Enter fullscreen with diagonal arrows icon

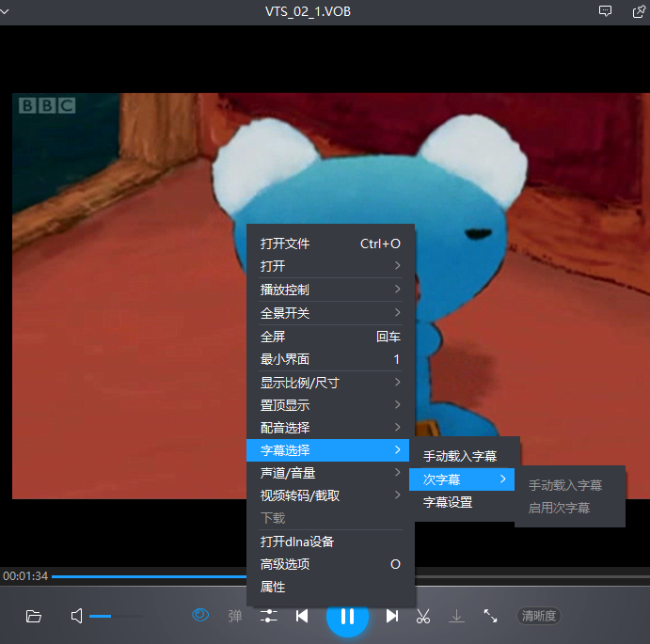490,616
